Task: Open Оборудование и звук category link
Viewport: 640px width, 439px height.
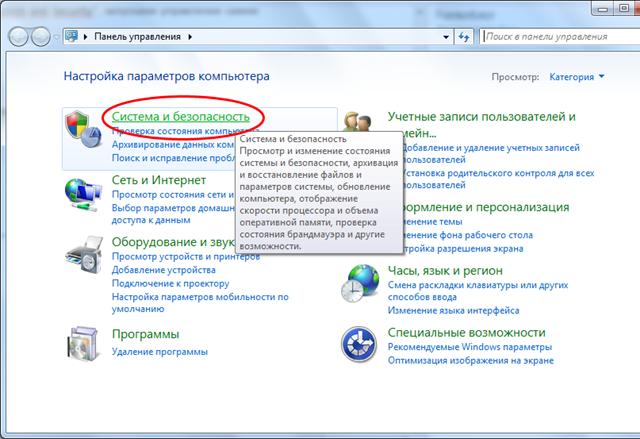Action: [x=173, y=242]
